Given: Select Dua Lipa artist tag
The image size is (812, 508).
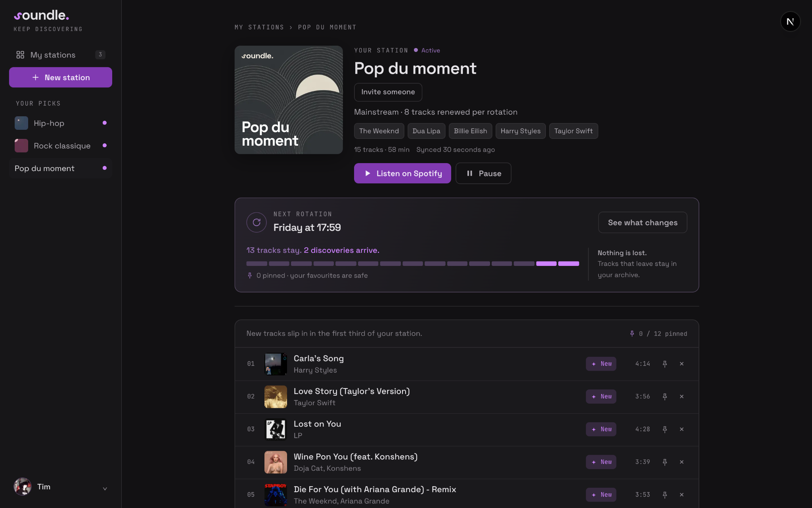Looking at the screenshot, I should click(x=426, y=131).
